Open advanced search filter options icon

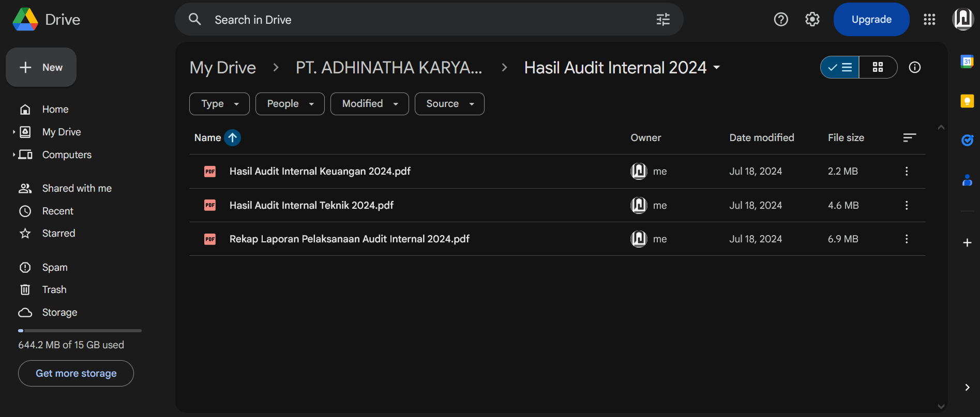[662, 20]
